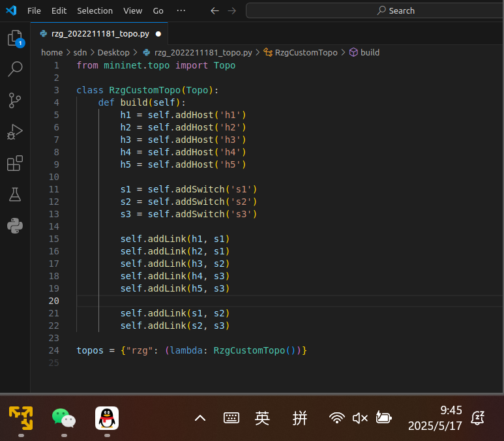504x441 pixels.
Task: Expand the three-dot overflow menu
Action: (x=181, y=10)
